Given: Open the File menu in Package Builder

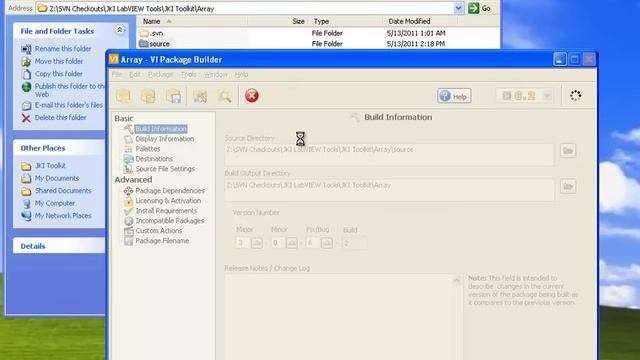Looking at the screenshot, I should [x=117, y=74].
